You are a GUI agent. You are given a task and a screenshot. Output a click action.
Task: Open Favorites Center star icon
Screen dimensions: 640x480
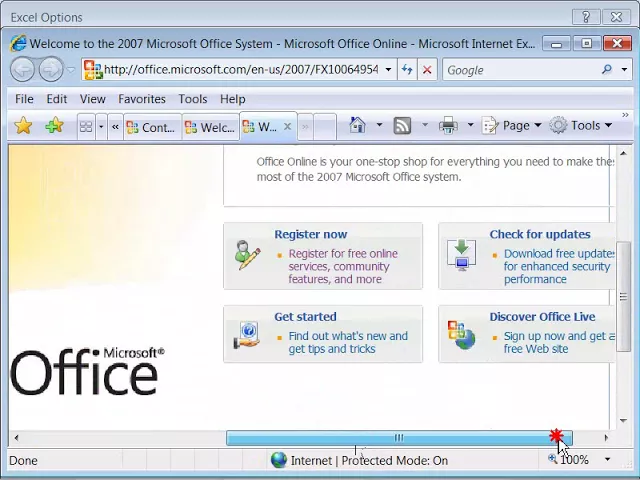23,126
